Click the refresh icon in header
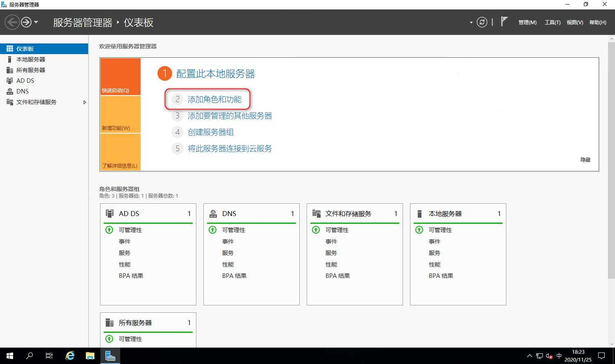The height and width of the screenshot is (364, 615). pyautogui.click(x=482, y=22)
